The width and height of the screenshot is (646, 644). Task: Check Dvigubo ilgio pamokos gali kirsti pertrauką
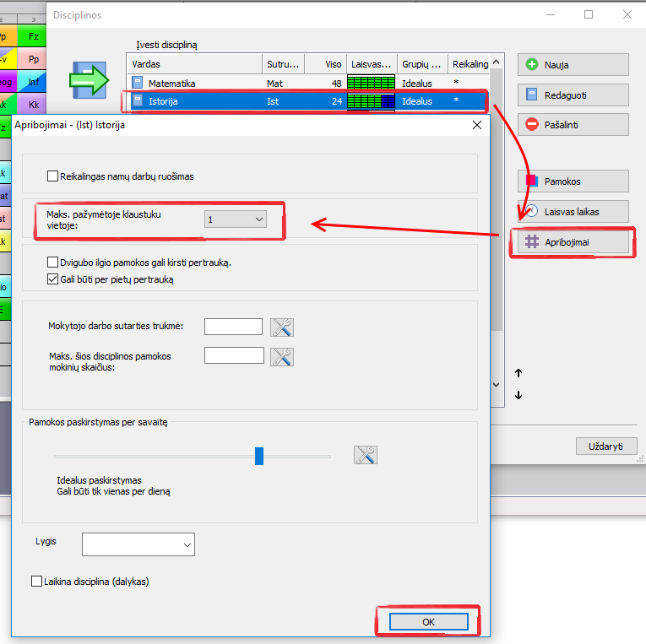[x=53, y=262]
